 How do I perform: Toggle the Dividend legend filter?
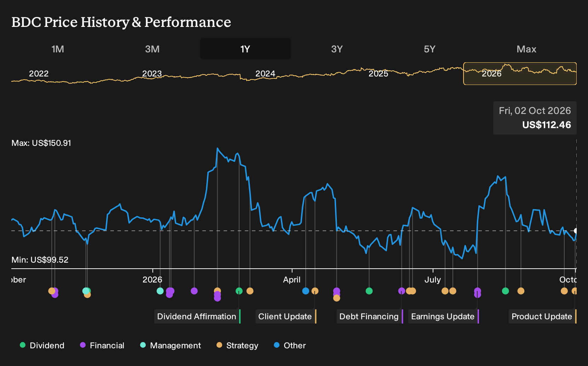tap(42, 345)
